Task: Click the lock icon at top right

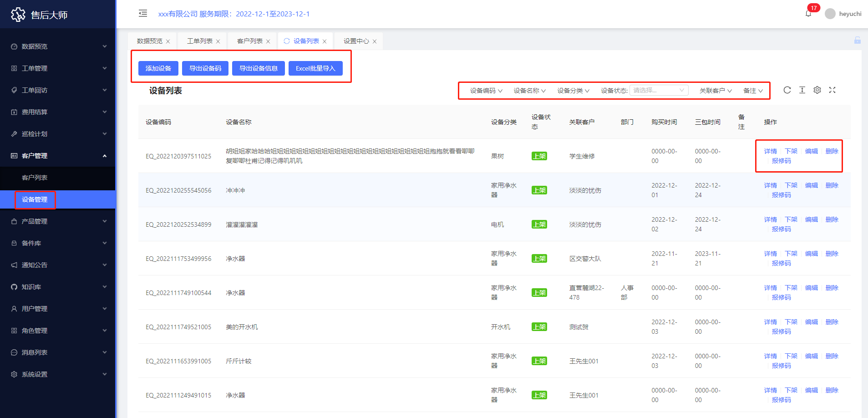Action: pos(857,41)
